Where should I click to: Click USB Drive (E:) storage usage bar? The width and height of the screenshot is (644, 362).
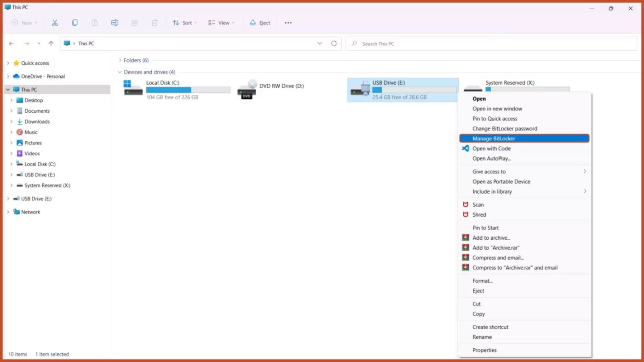click(x=414, y=90)
